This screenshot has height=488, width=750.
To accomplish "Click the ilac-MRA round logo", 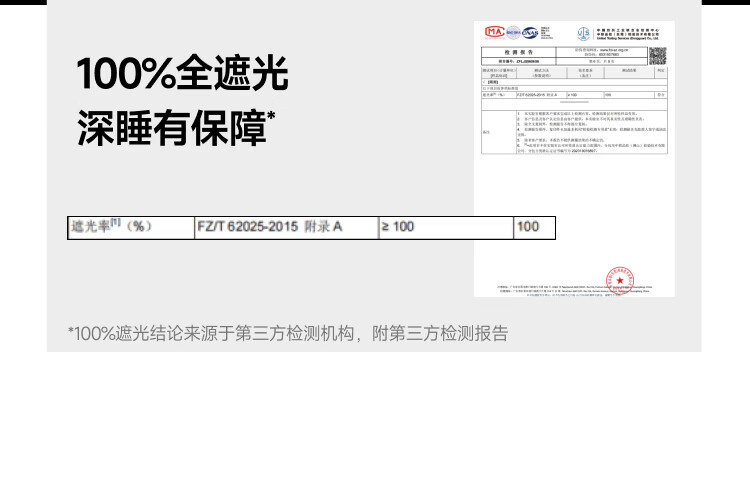I will click(x=513, y=33).
